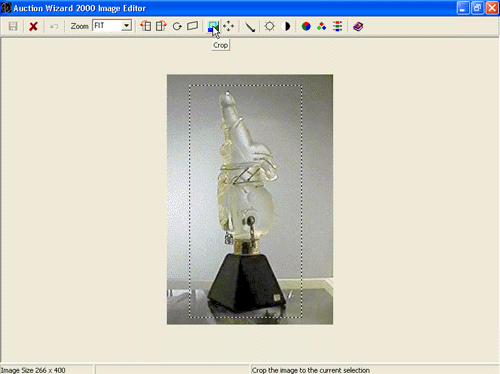Select the diagonal line tool icon
This screenshot has height=374, width=500.
(x=250, y=26)
